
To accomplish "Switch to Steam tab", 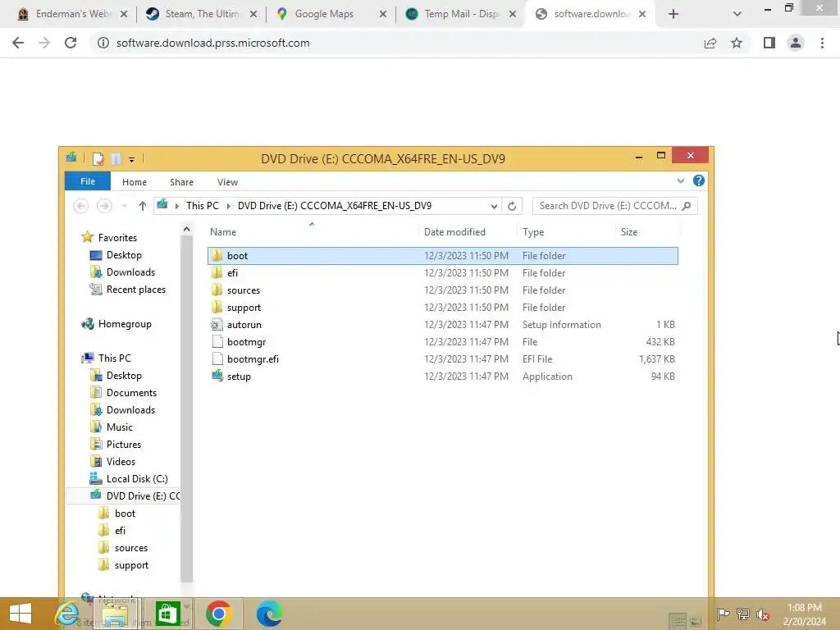I will point(195,14).
